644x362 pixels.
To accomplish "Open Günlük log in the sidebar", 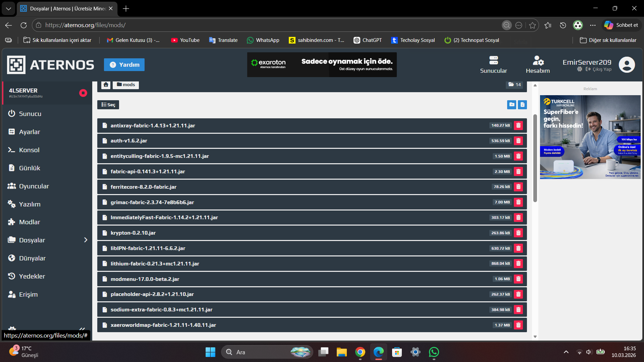I will 47,168.
